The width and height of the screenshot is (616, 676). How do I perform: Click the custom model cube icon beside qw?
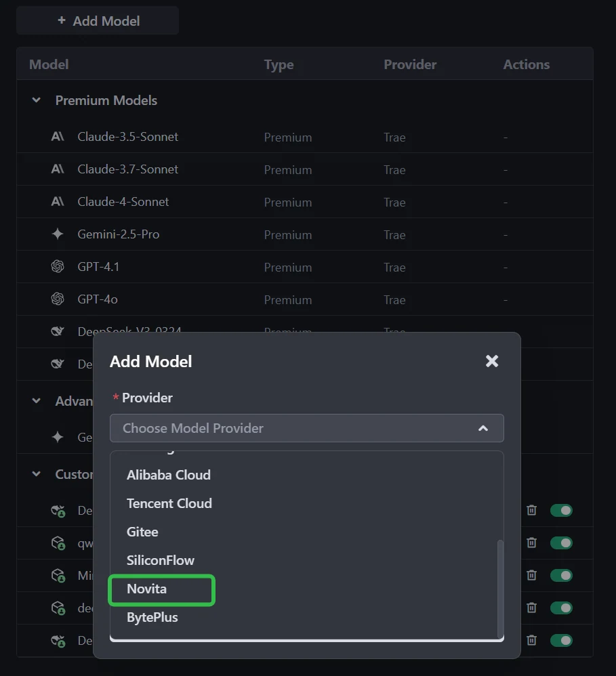pyautogui.click(x=58, y=543)
